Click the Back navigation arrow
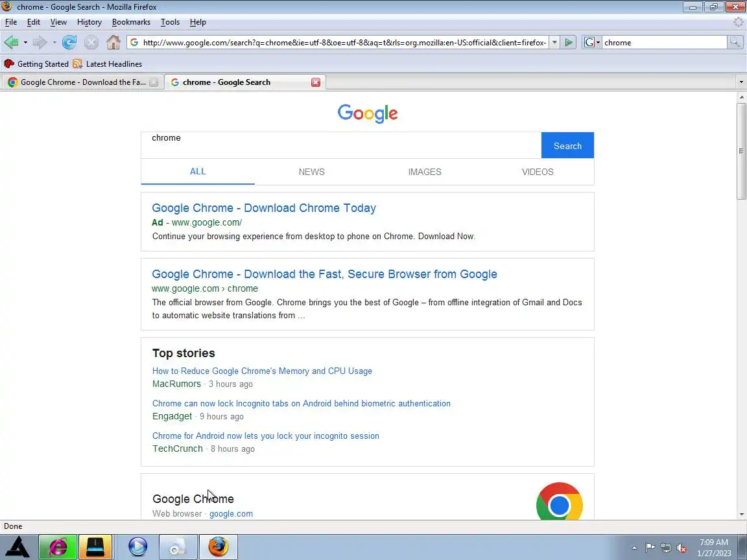The height and width of the screenshot is (560, 747). tap(12, 42)
